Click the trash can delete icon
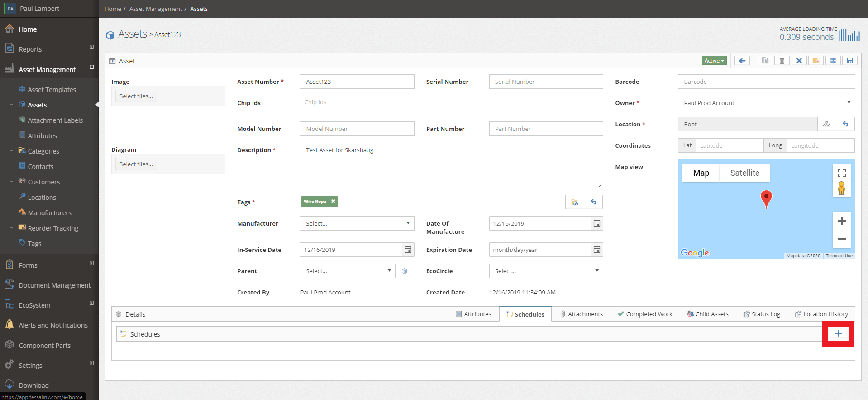Image resolution: width=868 pixels, height=400 pixels. [x=782, y=61]
